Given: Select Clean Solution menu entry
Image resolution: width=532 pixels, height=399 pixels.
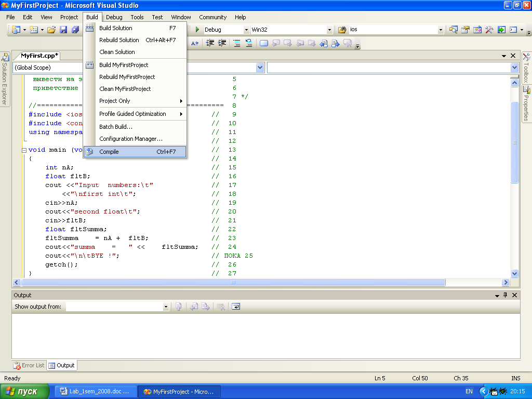Looking at the screenshot, I should 135,52.
